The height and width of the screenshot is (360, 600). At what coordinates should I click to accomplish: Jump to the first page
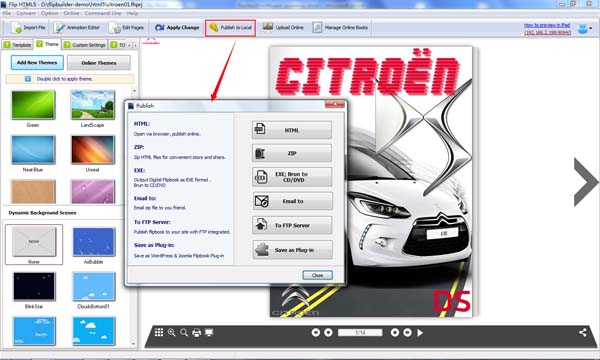316,332
